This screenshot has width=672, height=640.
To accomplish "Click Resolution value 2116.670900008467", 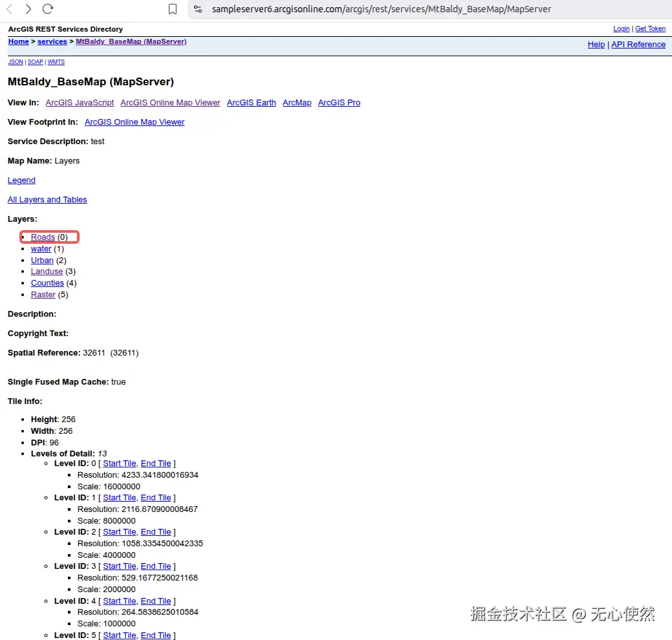I will tap(159, 509).
